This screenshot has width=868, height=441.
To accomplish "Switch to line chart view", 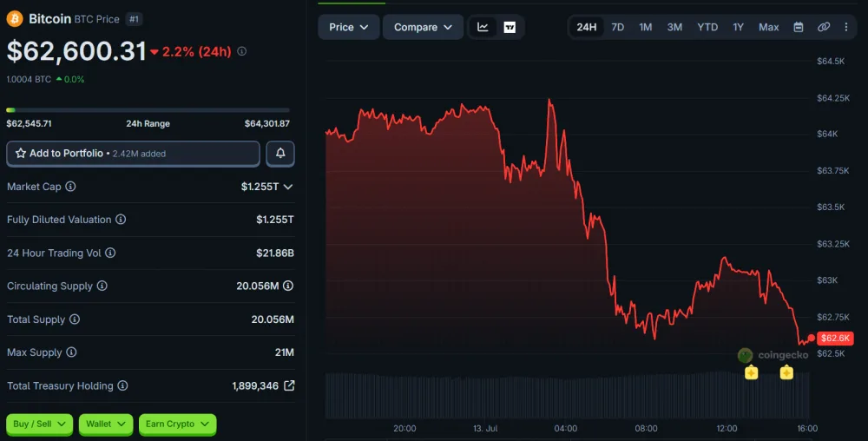I will click(x=483, y=27).
